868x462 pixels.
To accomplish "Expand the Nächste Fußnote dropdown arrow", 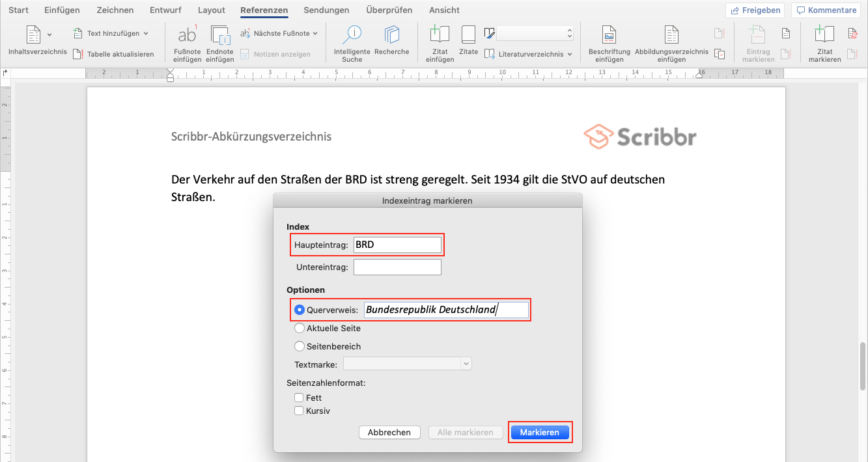I will pyautogui.click(x=315, y=33).
